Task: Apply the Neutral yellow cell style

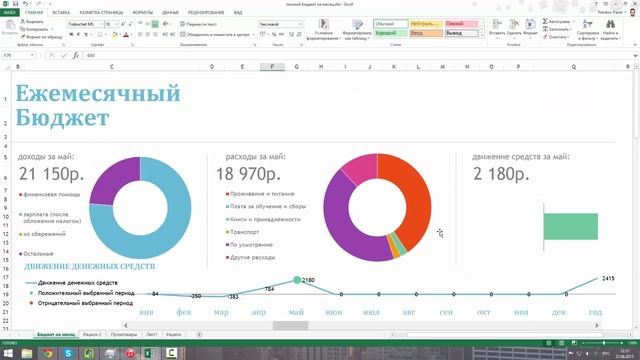Action: pyautogui.click(x=426, y=24)
